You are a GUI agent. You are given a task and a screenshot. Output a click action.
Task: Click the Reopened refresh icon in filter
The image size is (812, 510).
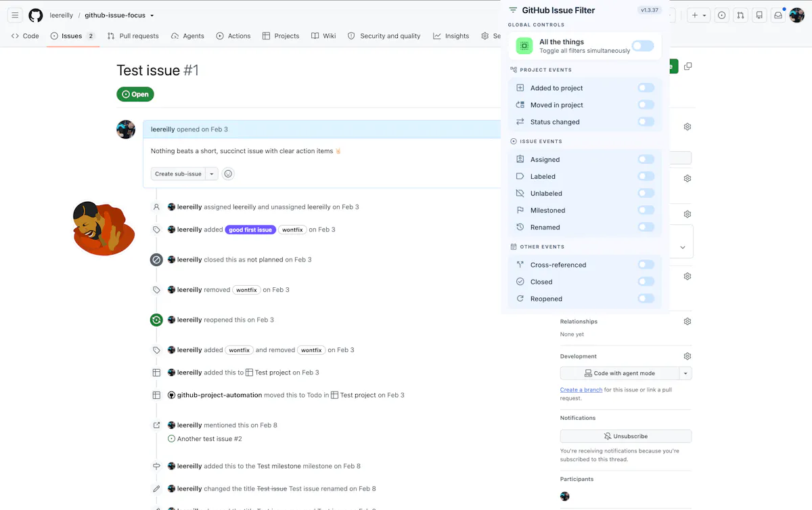click(520, 299)
